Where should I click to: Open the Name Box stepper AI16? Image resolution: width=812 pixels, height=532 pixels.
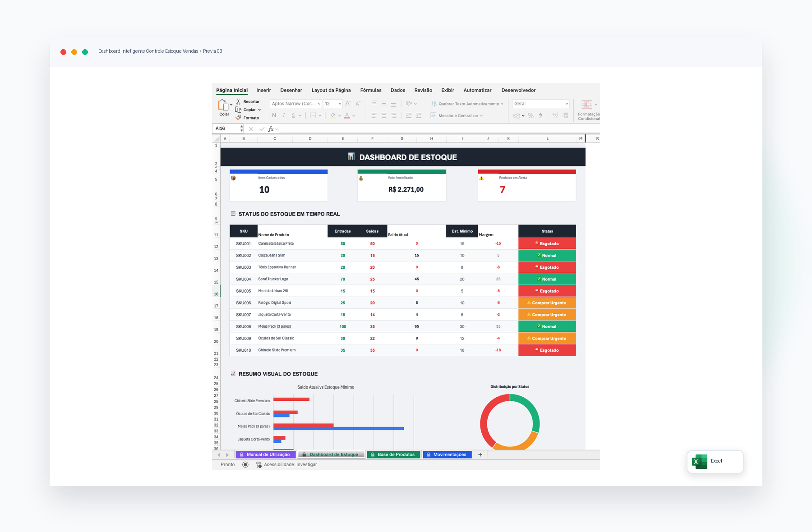(x=242, y=129)
